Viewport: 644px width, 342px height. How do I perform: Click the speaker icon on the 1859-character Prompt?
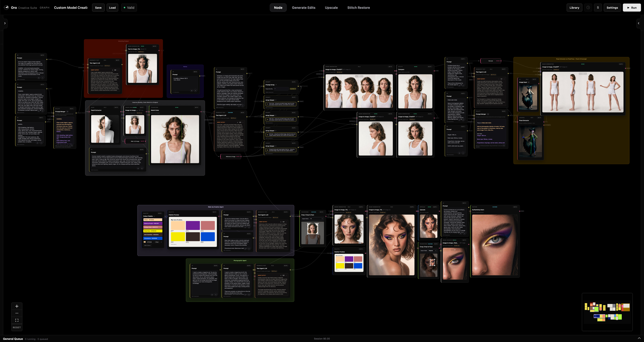coord(239,106)
